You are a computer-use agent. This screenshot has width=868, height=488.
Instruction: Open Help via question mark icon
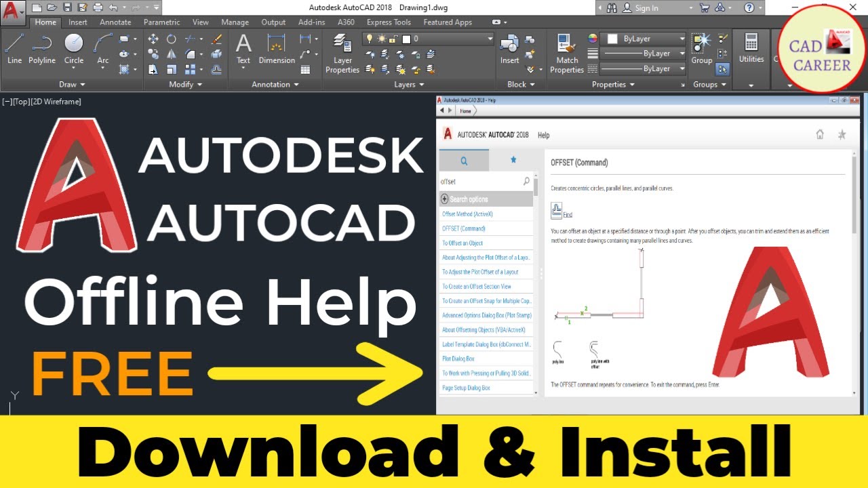[x=749, y=7]
